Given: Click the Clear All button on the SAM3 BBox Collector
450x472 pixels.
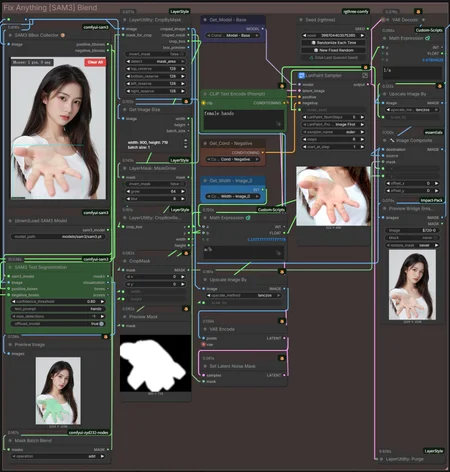Looking at the screenshot, I should (x=95, y=62).
